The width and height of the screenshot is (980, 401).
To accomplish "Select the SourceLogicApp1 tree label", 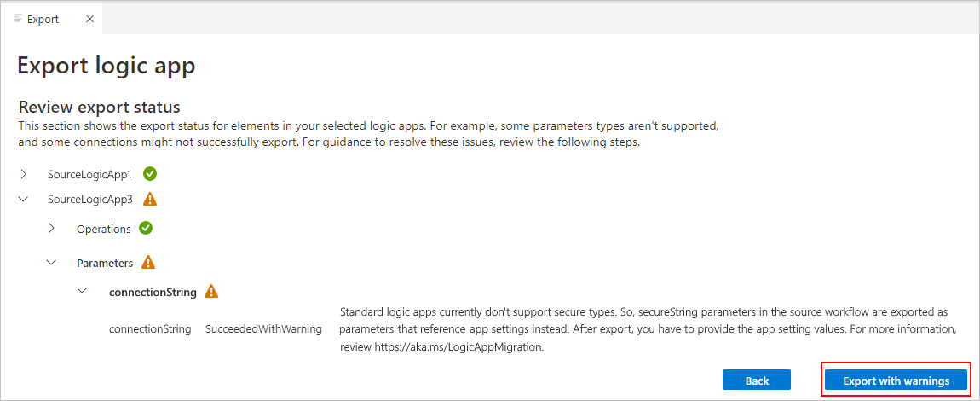I will click(90, 175).
